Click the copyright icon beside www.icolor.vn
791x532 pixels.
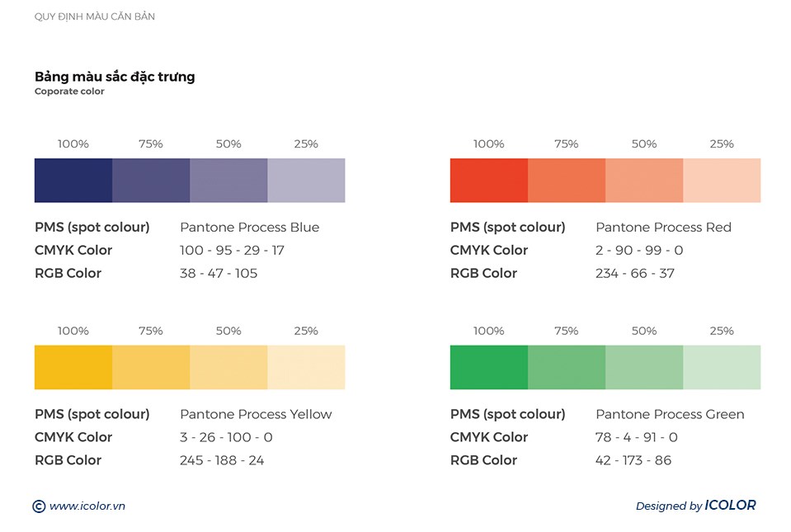pyautogui.click(x=39, y=506)
